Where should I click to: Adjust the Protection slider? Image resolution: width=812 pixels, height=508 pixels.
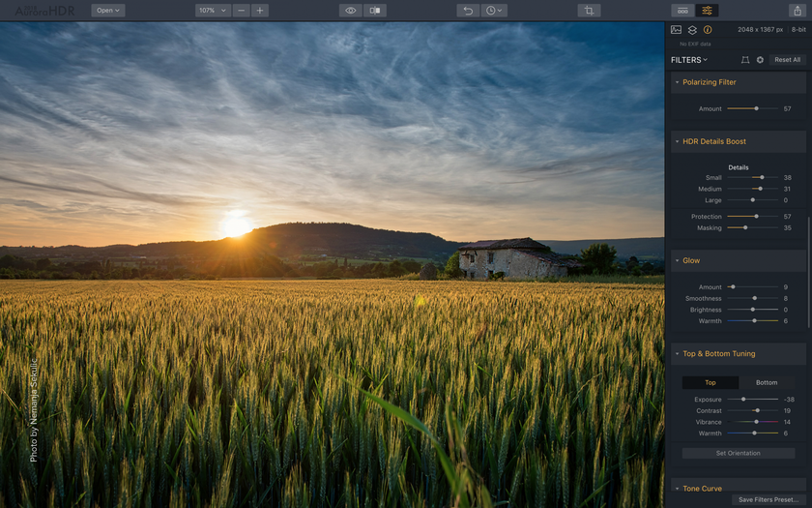point(752,217)
